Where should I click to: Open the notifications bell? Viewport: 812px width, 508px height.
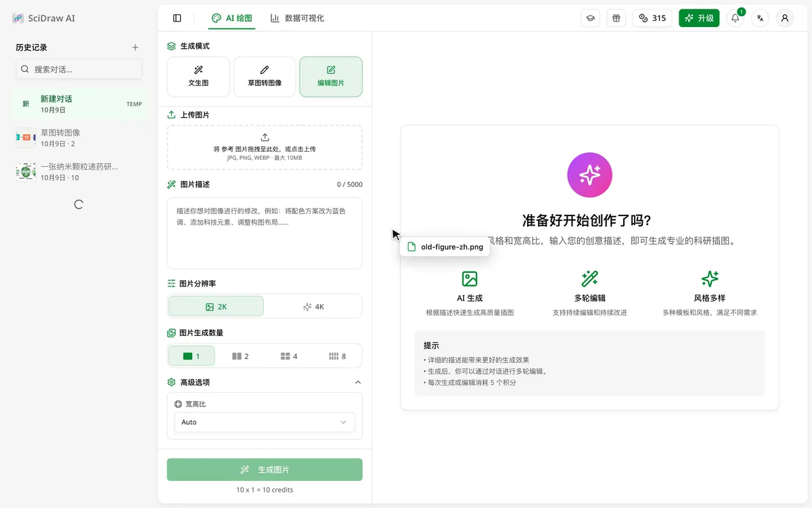point(736,18)
